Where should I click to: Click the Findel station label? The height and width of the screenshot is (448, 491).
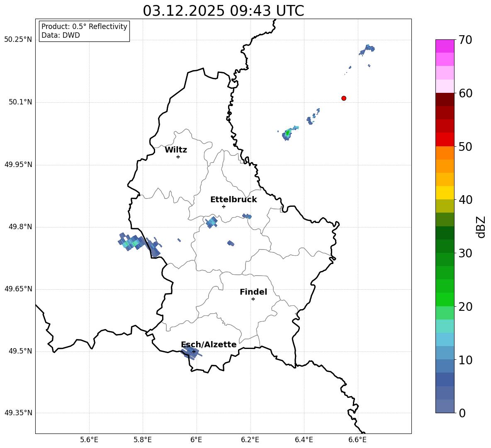coord(253,292)
